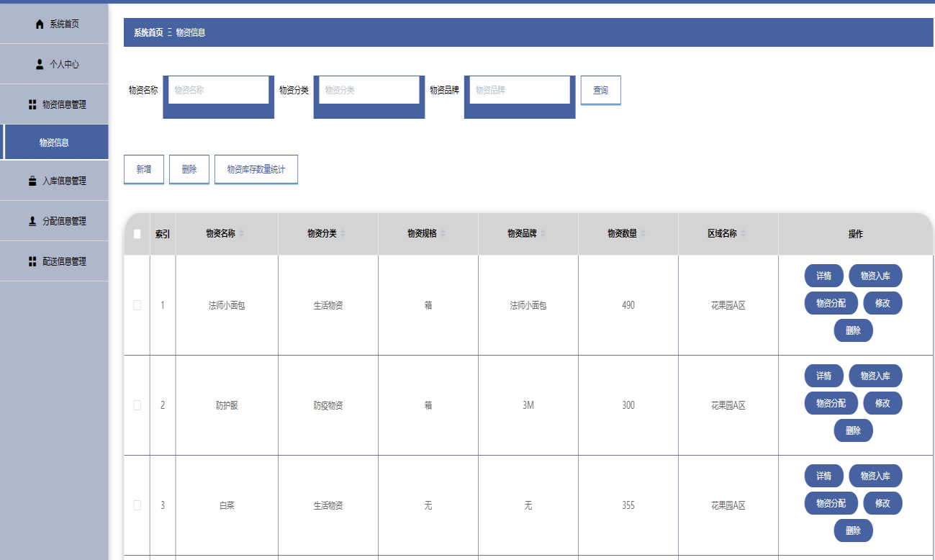
Task: Click the grid icon beside 物资信息管理
Action: (32, 105)
